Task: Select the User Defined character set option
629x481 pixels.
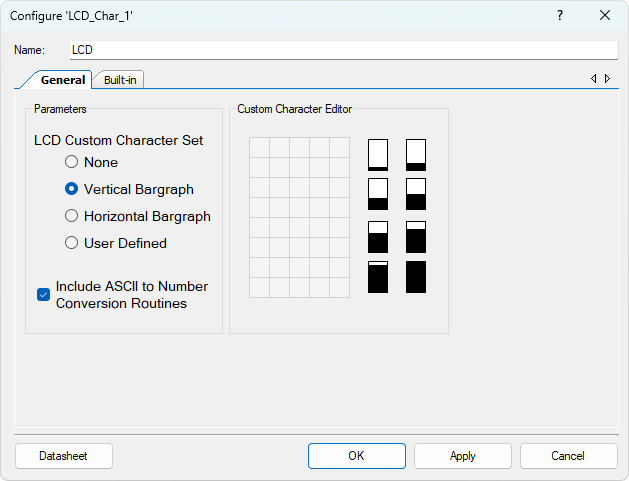Action: click(x=72, y=243)
